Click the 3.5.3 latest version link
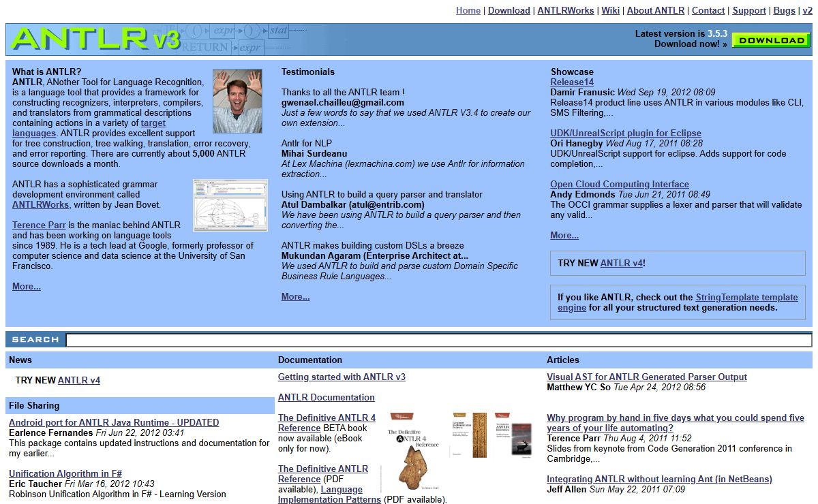This screenshot has height=504, width=818. pos(718,33)
